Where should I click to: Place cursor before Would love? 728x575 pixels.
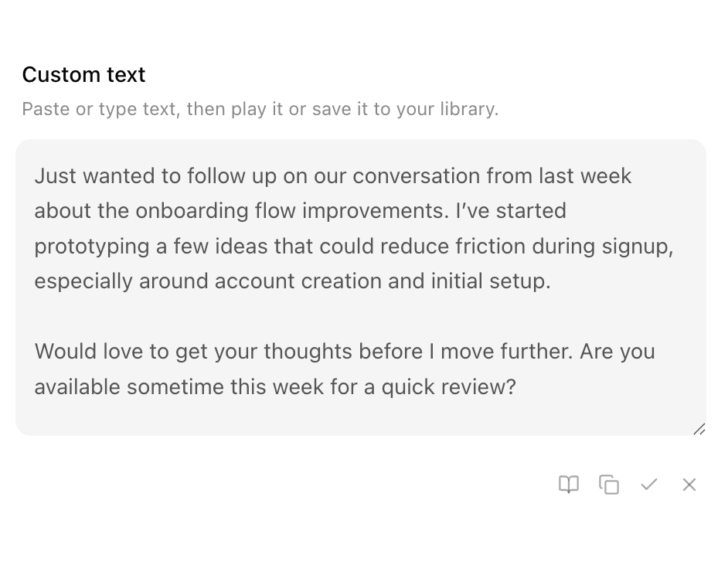(36, 351)
